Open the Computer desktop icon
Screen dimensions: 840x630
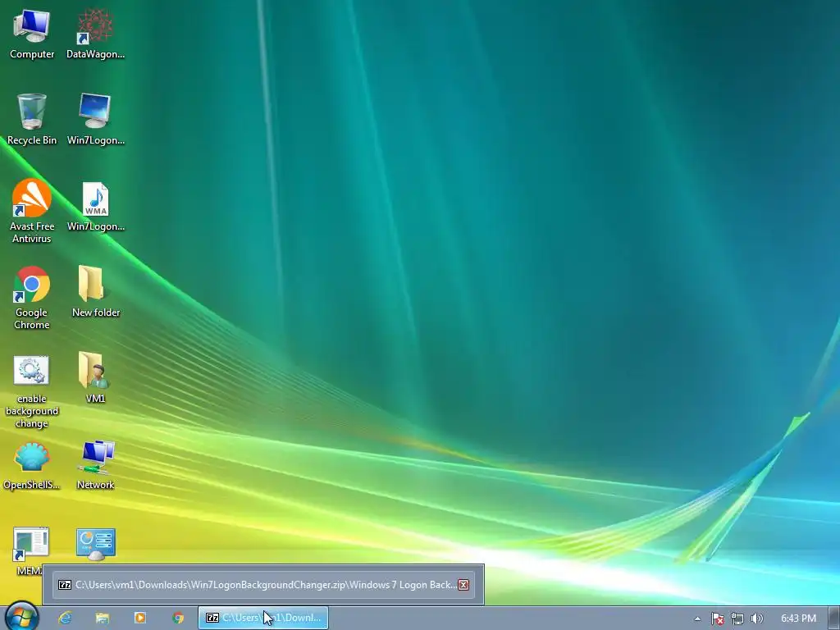[x=32, y=33]
